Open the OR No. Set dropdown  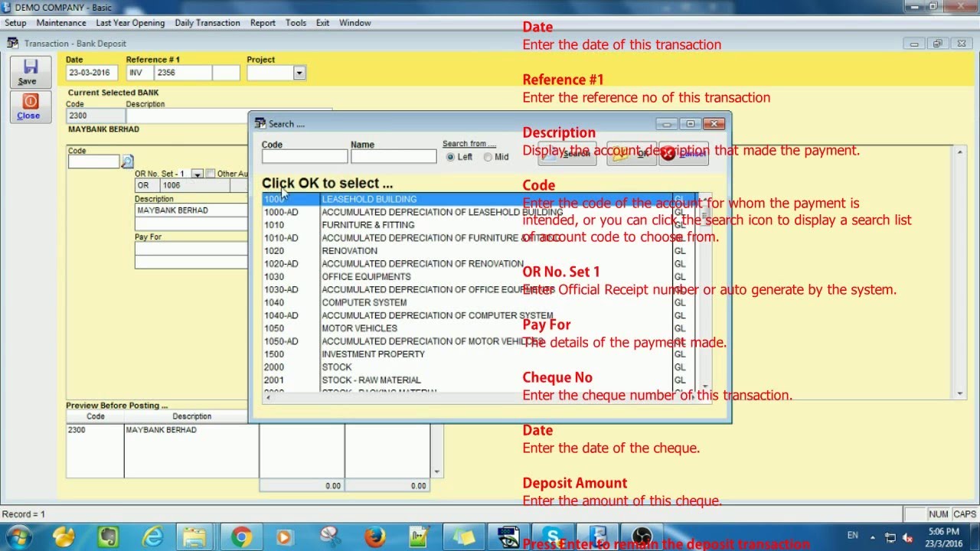pos(197,174)
